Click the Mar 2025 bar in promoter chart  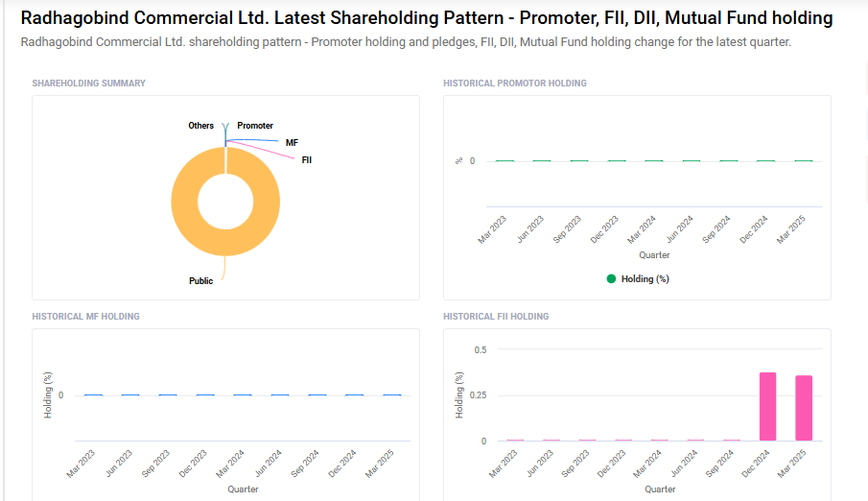pos(804,160)
